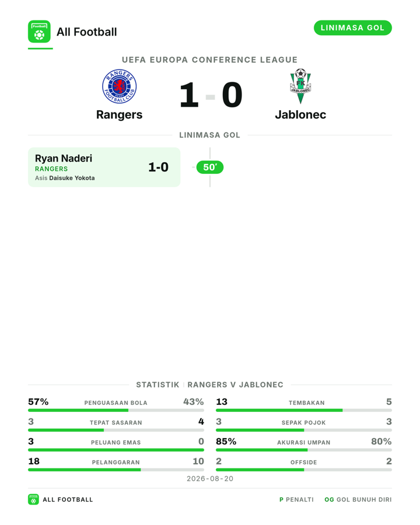Click the 1-0 main score display
The height and width of the screenshot is (525, 420).
(x=211, y=95)
